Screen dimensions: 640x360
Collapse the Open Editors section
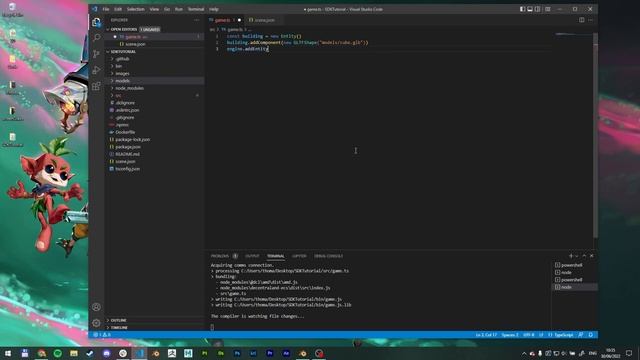123,29
